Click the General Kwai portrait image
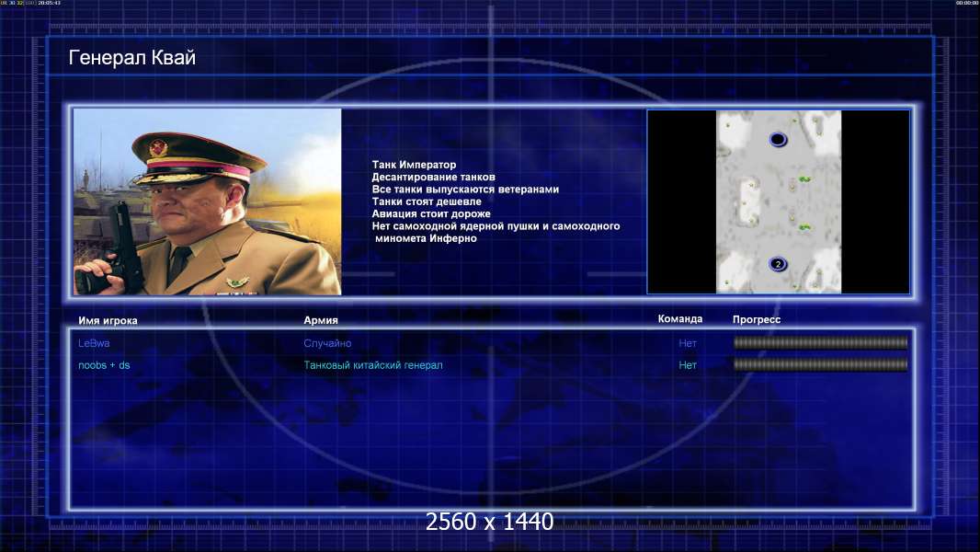Image resolution: width=980 pixels, height=552 pixels. 208,201
